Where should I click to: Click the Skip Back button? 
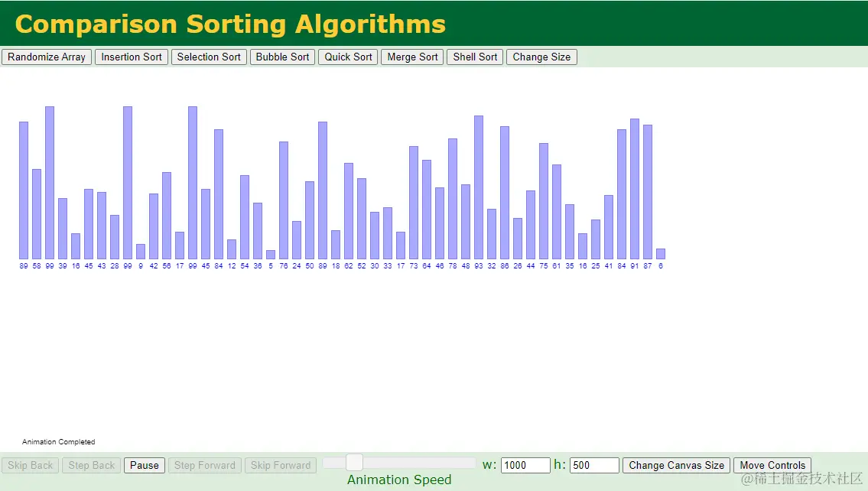point(30,465)
